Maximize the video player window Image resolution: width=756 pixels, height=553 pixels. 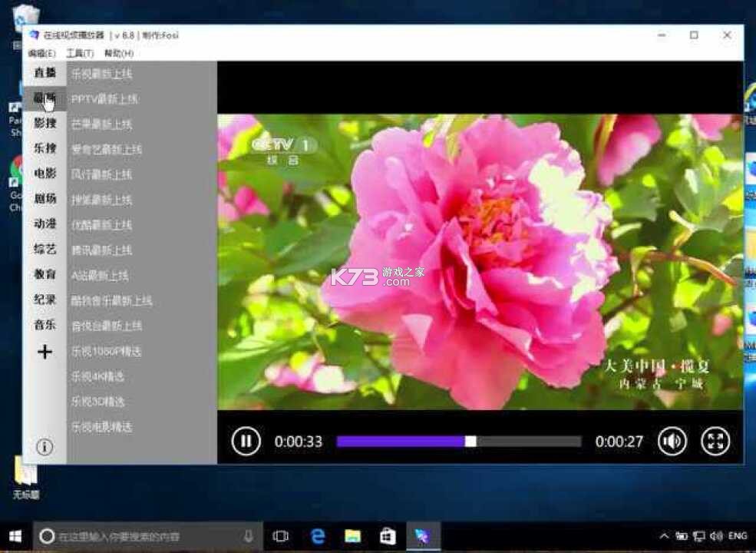pos(694,35)
